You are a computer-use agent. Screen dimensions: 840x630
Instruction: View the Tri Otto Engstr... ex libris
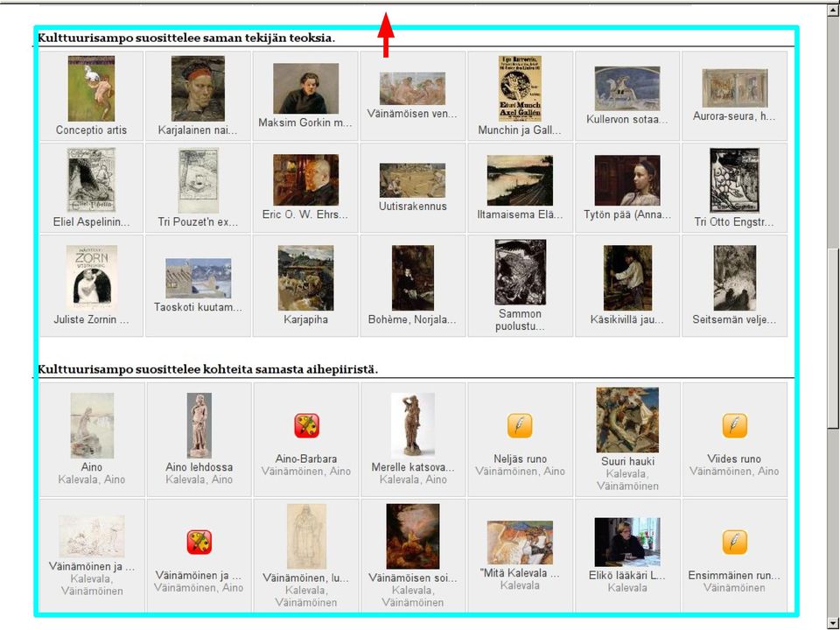[x=734, y=180]
